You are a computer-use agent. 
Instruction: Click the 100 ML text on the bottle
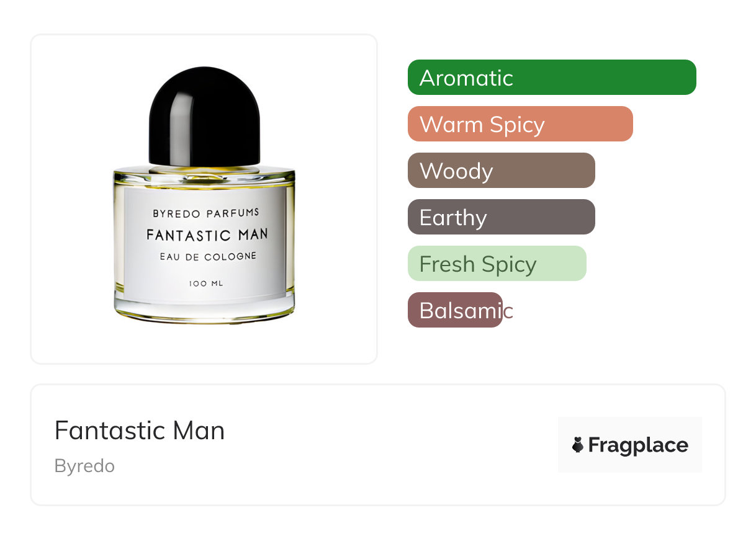(205, 284)
